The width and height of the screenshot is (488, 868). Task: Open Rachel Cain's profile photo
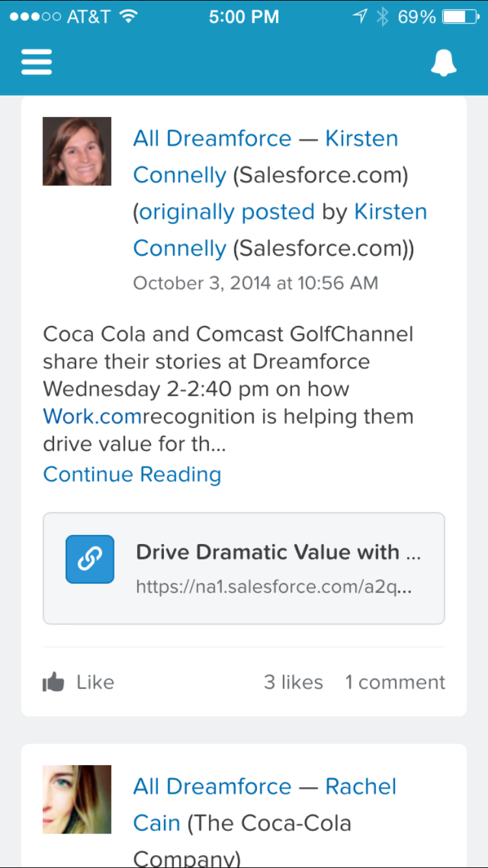pyautogui.click(x=77, y=799)
